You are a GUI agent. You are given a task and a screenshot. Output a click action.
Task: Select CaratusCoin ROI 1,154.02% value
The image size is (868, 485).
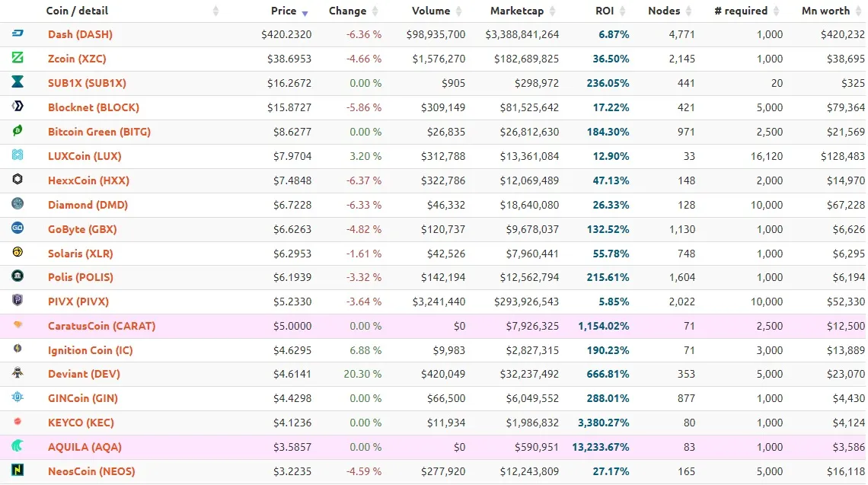[x=603, y=326]
